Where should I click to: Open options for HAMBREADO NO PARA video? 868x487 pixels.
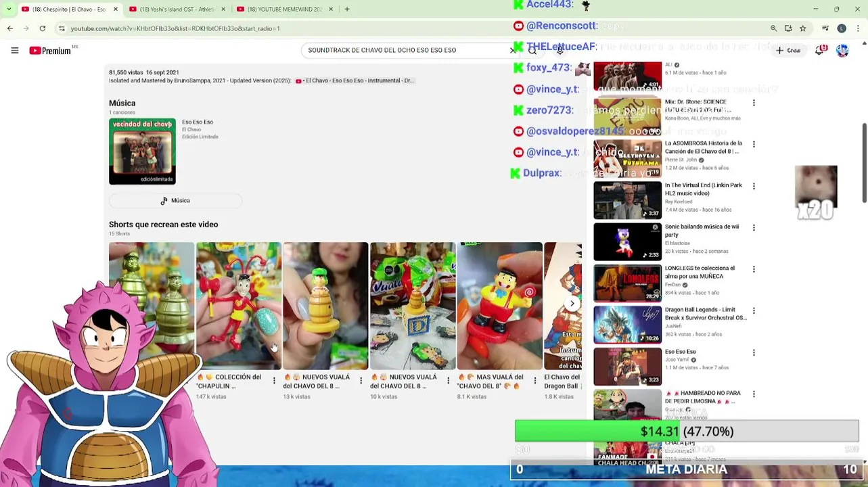click(754, 394)
